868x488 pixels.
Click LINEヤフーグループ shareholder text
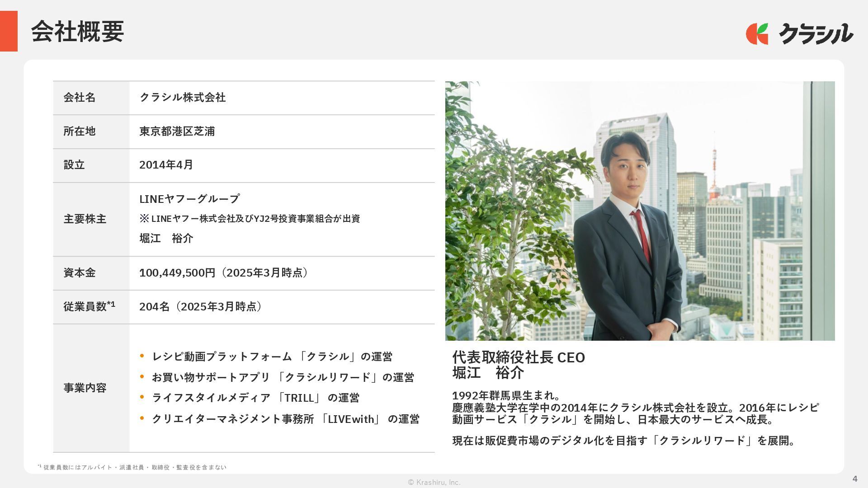click(189, 199)
